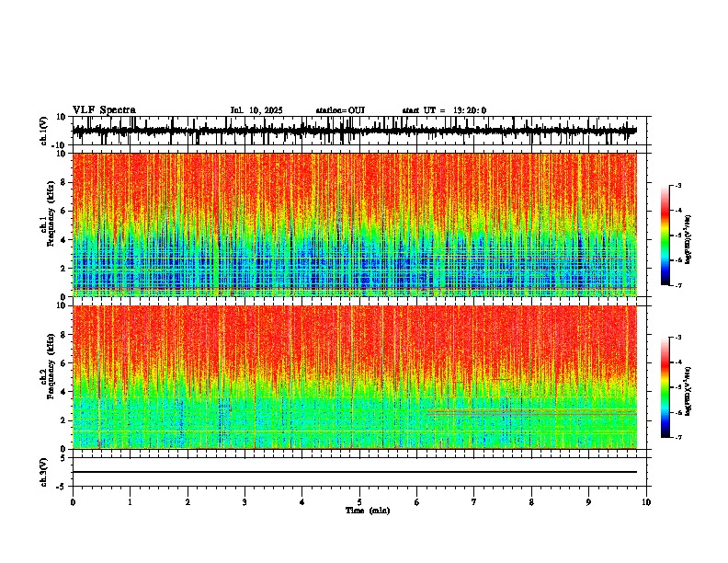Click the "-3" value on ch.1 colorbar
The height and width of the screenshot is (563, 728).
pos(677,186)
